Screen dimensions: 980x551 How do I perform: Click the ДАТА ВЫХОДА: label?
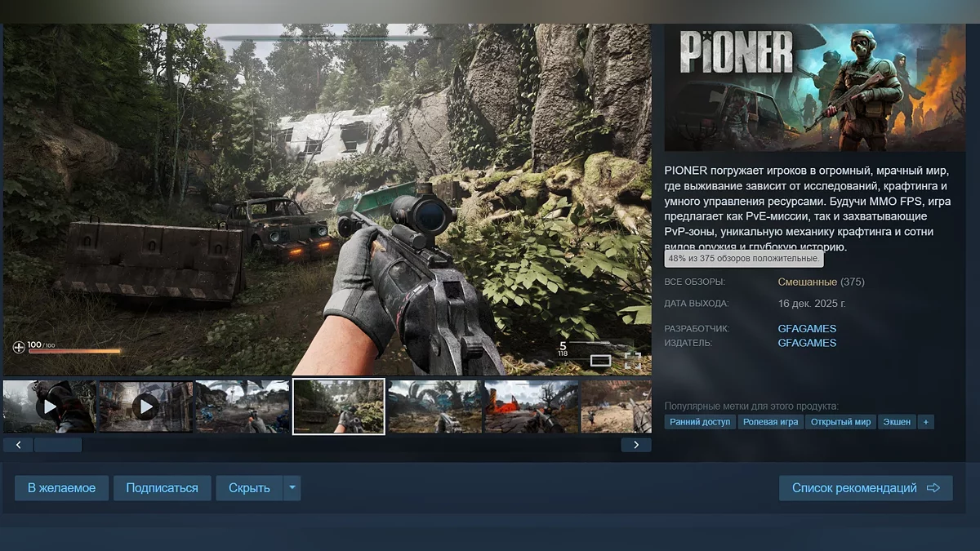coord(697,304)
